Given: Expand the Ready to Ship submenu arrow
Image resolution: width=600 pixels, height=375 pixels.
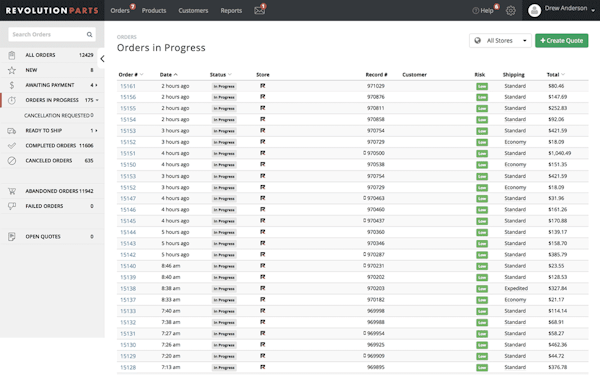Looking at the screenshot, I should click(96, 130).
